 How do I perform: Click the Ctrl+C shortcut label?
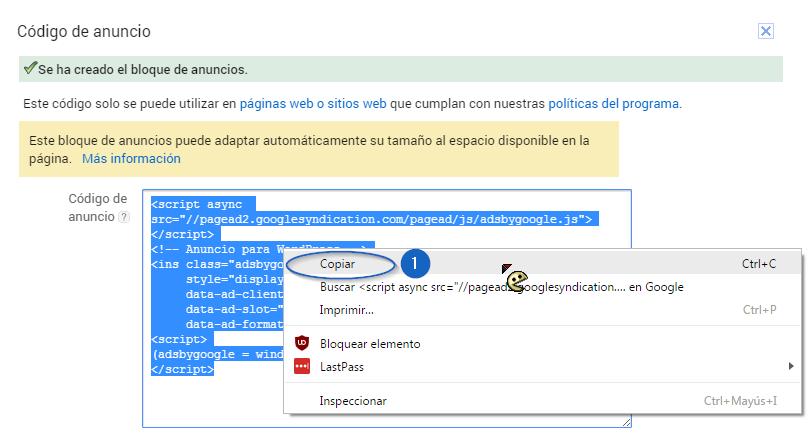[x=759, y=263]
